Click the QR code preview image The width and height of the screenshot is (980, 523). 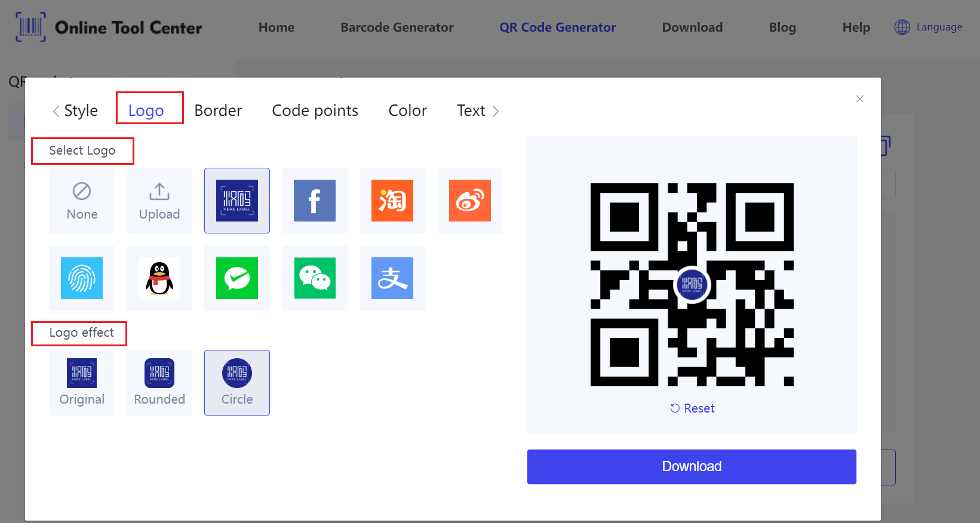click(692, 285)
